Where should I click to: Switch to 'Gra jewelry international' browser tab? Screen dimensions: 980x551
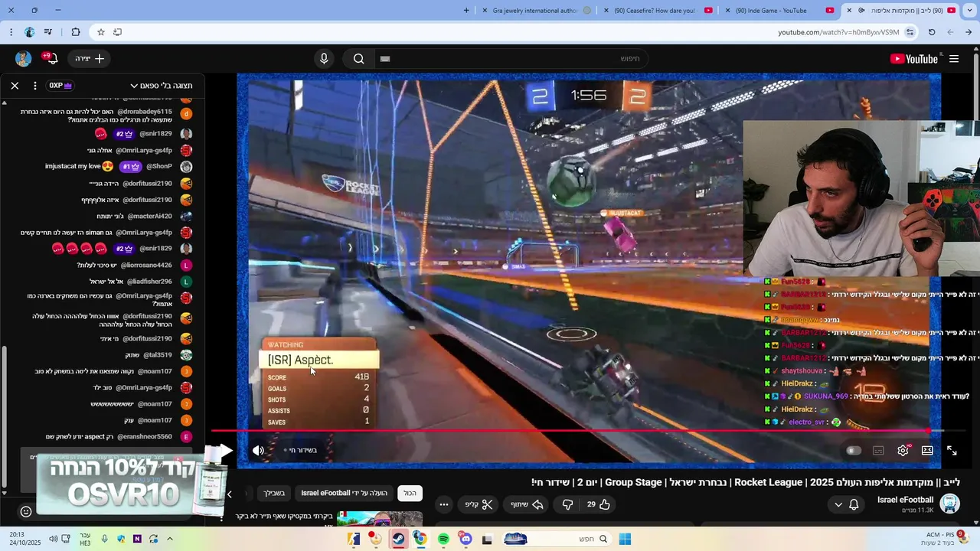point(535,11)
